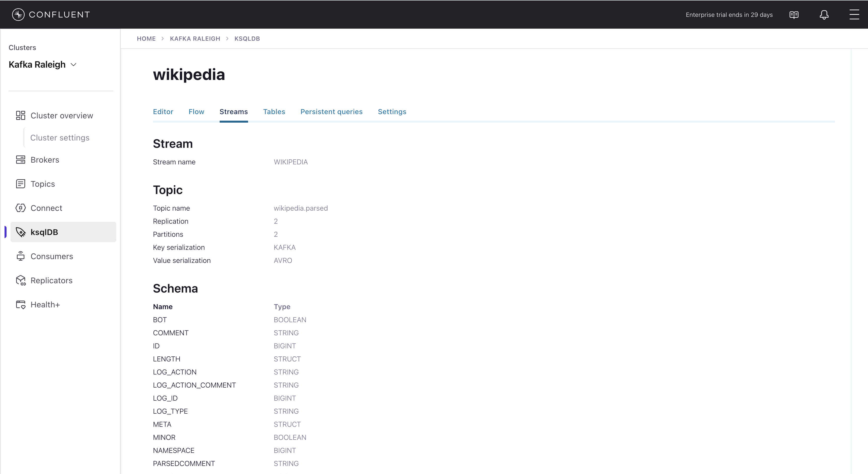Open the notifications bell icon
This screenshot has width=868, height=474.
point(824,15)
